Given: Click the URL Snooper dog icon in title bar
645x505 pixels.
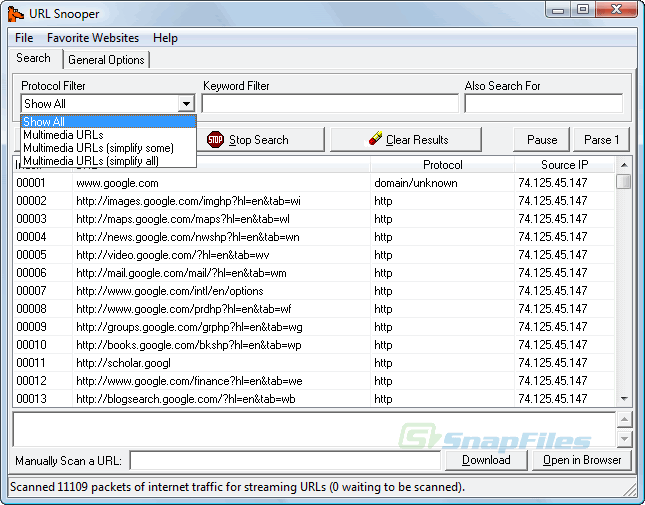Looking at the screenshot, I should pos(16,14).
